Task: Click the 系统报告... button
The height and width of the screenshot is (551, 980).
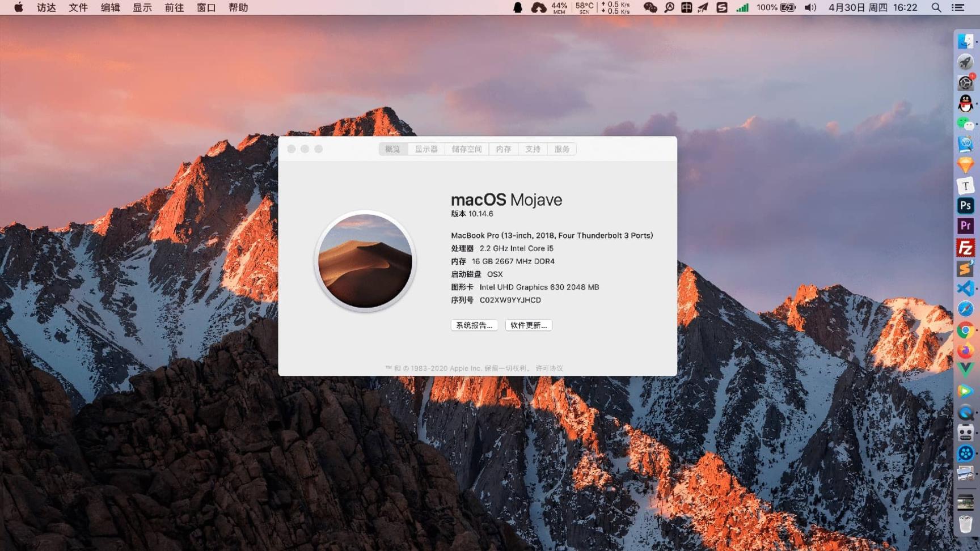Action: coord(474,325)
